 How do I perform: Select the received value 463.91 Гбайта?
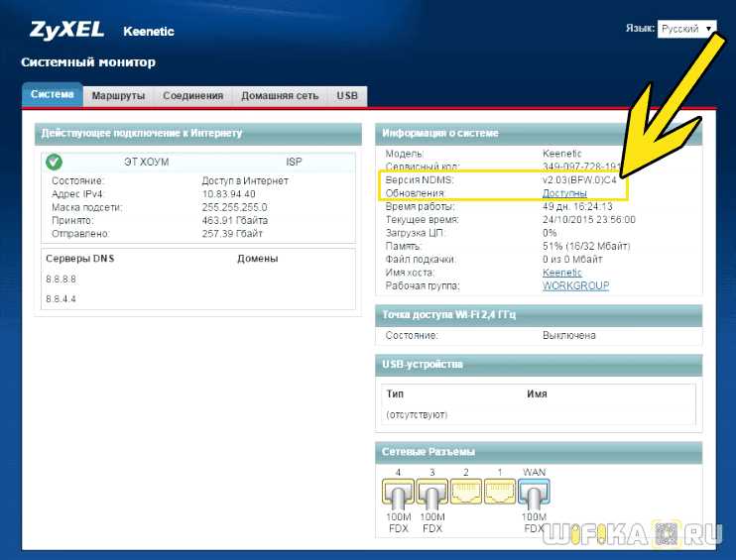[235, 220]
